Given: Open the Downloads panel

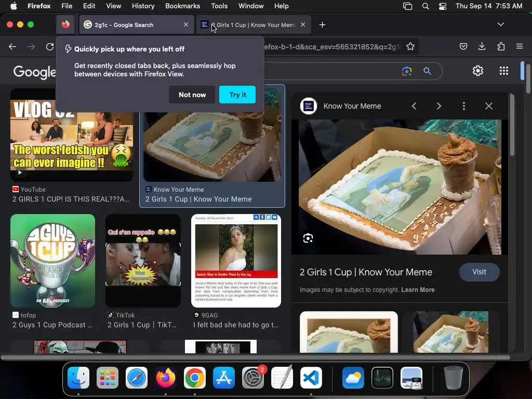Looking at the screenshot, I should click(482, 46).
